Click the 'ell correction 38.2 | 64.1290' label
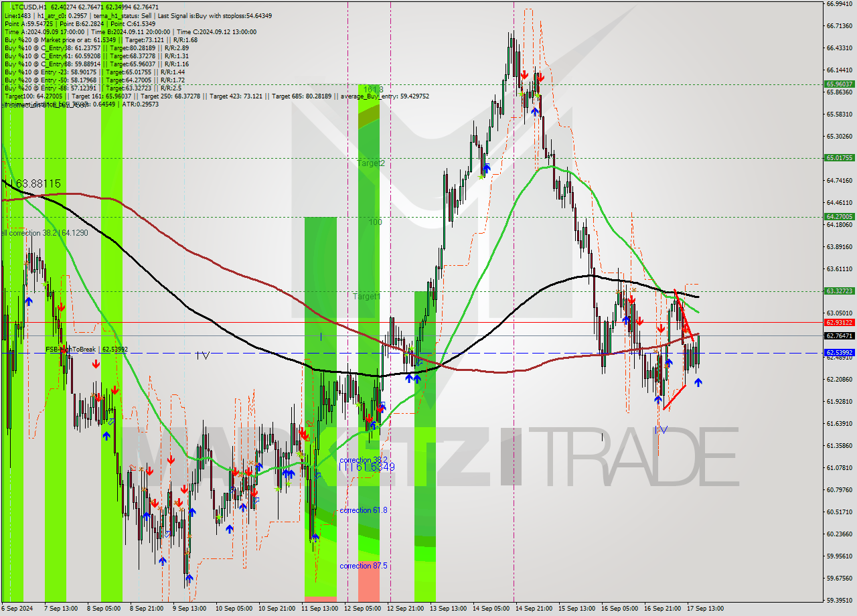 pos(44,233)
